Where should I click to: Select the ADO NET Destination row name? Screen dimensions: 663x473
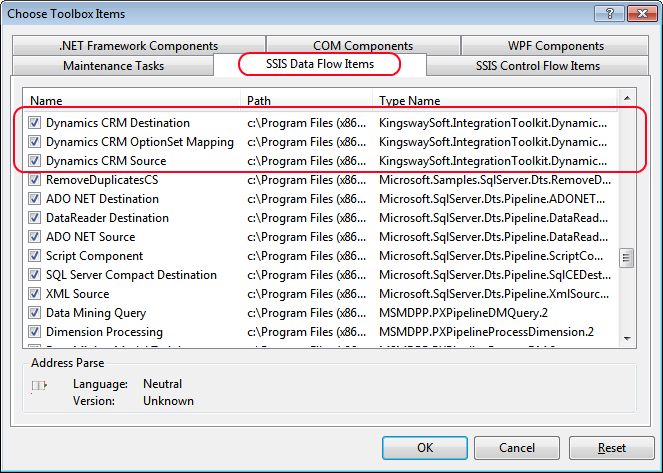coord(102,199)
